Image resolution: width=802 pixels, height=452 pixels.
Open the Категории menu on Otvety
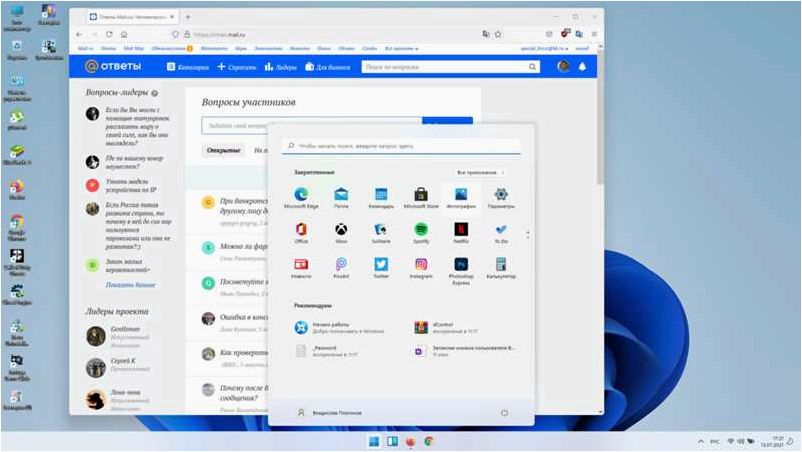(x=188, y=67)
